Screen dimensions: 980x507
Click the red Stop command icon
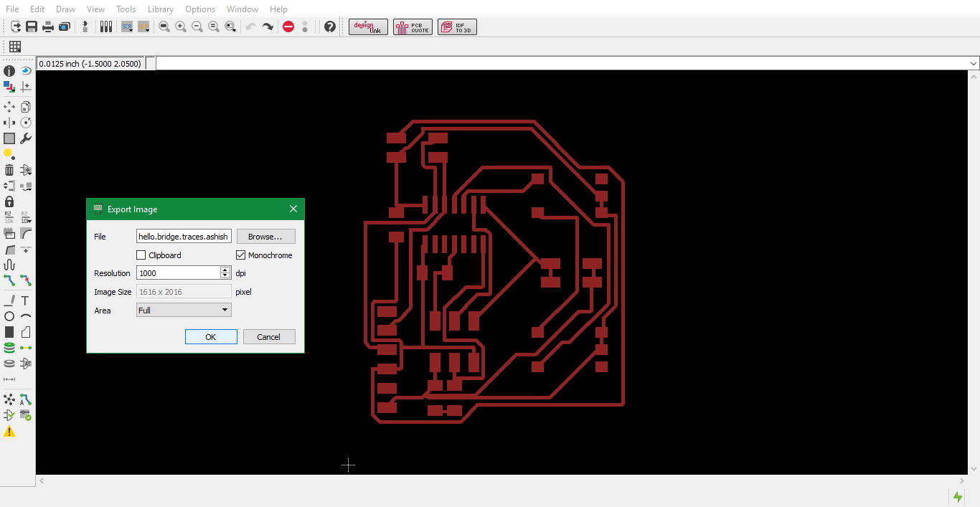point(288,27)
